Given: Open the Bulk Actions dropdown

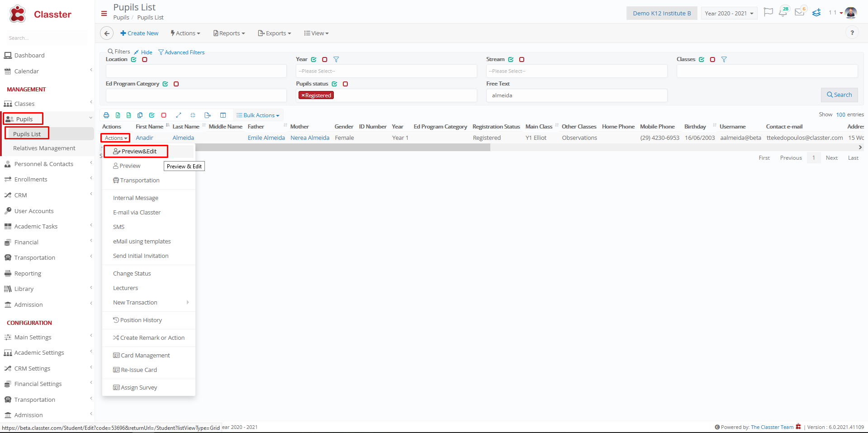Looking at the screenshot, I should click(x=258, y=115).
